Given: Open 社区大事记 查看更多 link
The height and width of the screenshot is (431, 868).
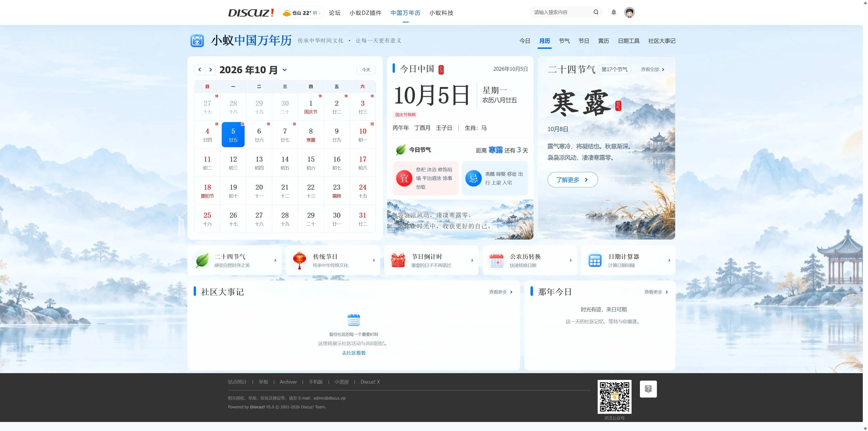Looking at the screenshot, I should [501, 292].
